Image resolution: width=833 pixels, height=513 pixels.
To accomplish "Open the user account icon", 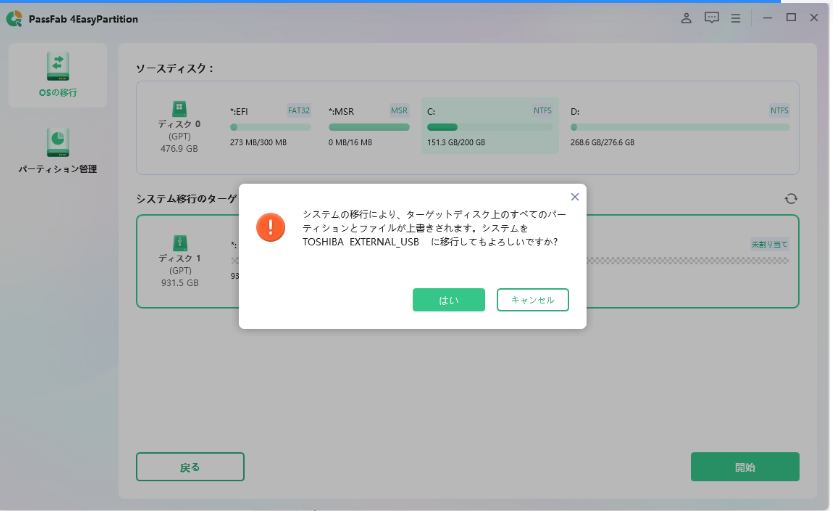I will 686,18.
